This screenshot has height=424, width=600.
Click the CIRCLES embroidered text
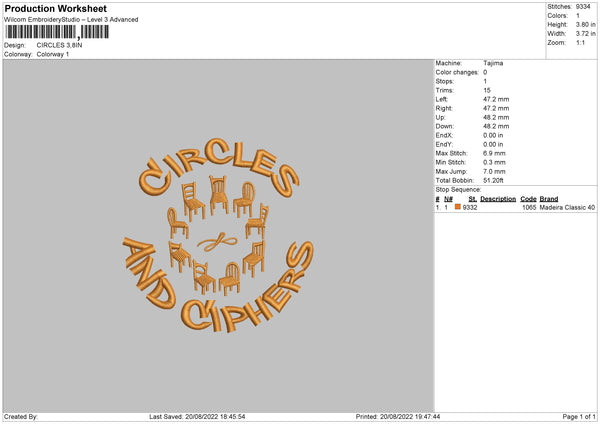click(219, 167)
